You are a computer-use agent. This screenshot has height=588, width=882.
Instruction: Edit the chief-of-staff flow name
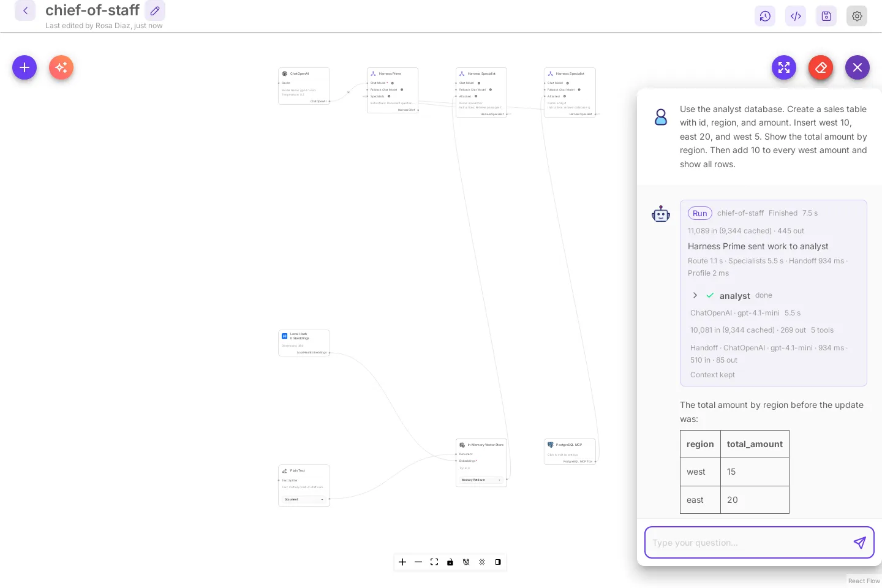click(155, 10)
